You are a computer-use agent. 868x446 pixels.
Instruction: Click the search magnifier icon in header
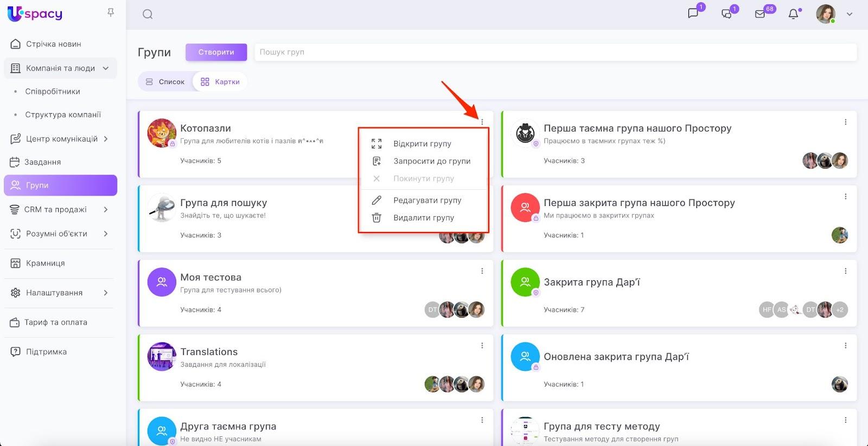148,14
